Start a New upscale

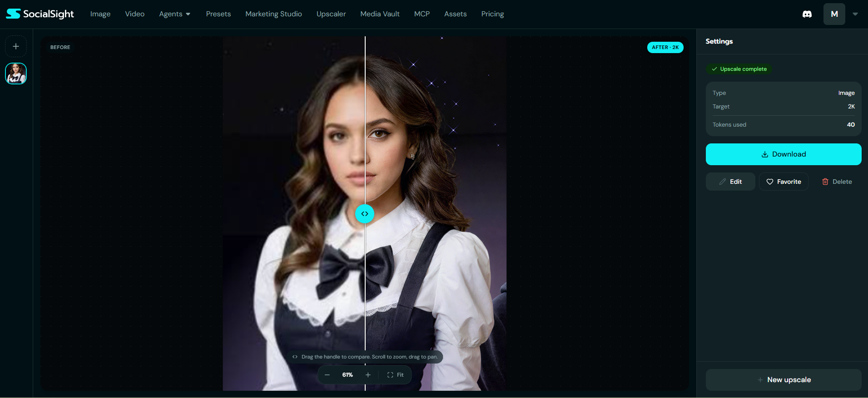point(784,380)
